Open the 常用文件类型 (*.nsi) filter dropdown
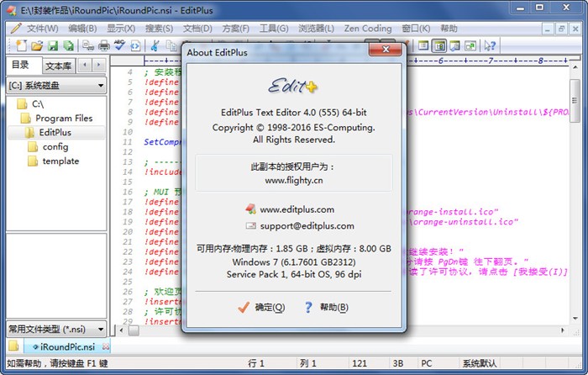This screenshot has height=375, width=588. [56, 330]
